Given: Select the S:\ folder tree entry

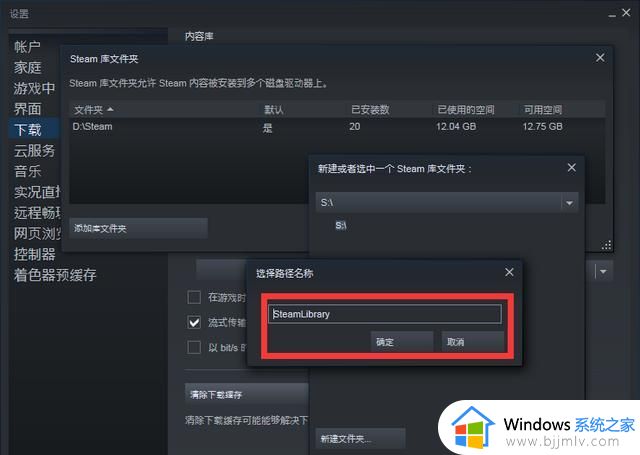Looking at the screenshot, I should (341, 225).
